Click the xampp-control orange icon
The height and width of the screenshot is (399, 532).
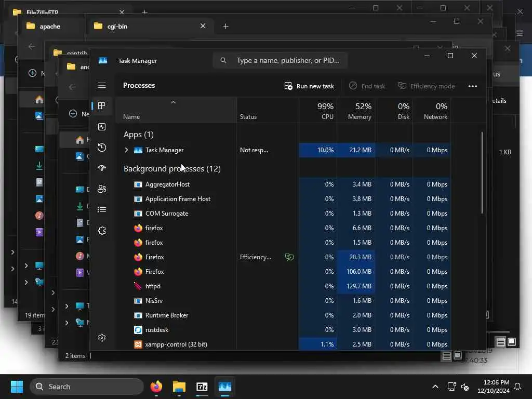[138, 344]
